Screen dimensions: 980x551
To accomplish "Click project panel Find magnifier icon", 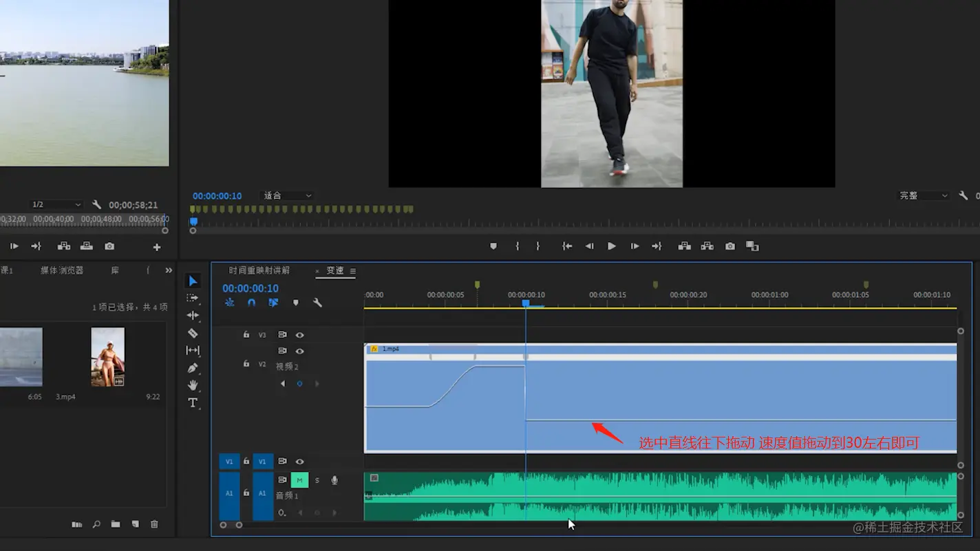I will click(96, 524).
